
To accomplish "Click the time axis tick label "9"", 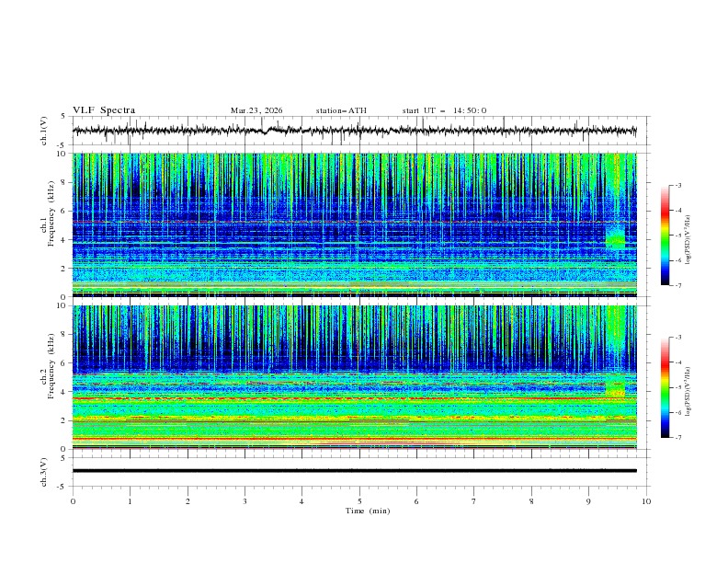I will coord(588,501).
